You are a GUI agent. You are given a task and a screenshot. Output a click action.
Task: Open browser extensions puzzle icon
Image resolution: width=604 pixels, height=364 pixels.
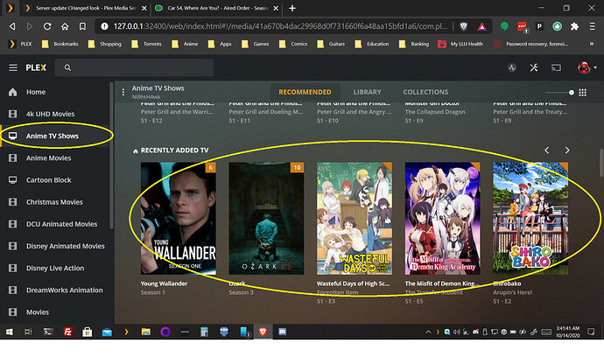tap(574, 26)
